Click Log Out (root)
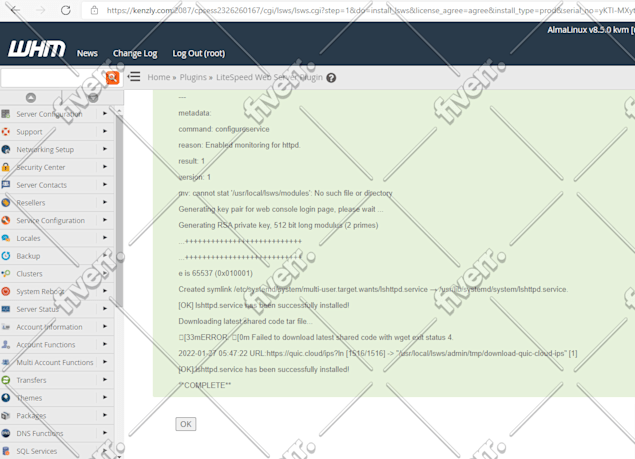Image resolution: width=635 pixels, height=459 pixels. [198, 53]
